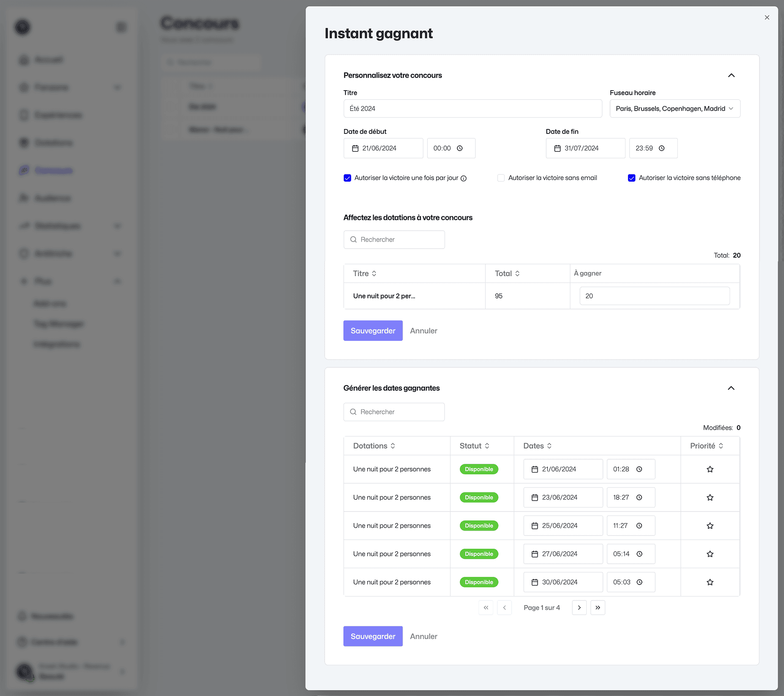
Task: Click Disponible badge in 30/06/2024 row
Action: 479,582
